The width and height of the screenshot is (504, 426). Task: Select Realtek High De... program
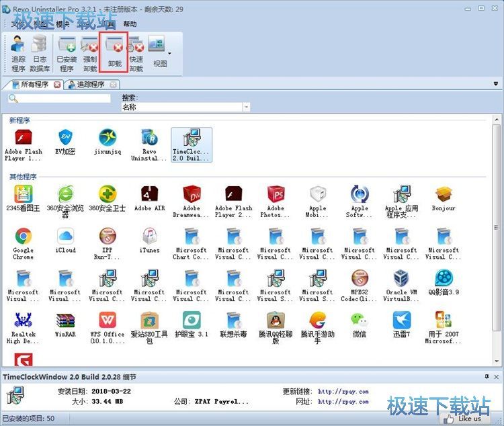tap(23, 328)
